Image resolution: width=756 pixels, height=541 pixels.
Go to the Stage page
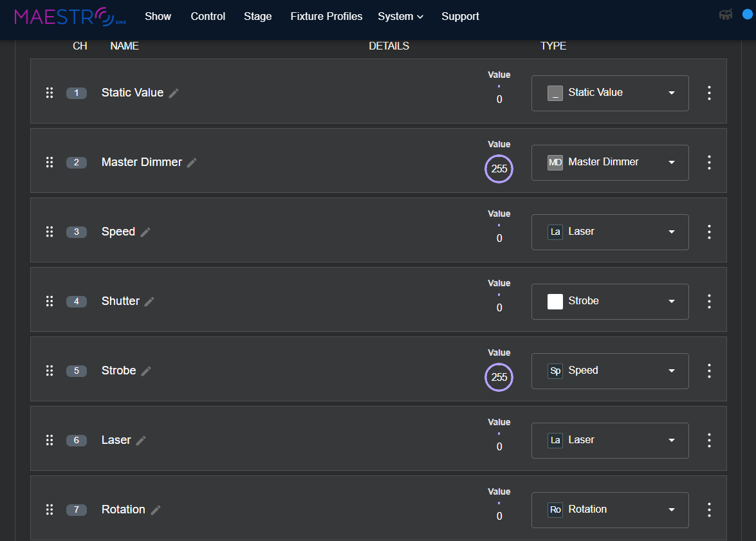pyautogui.click(x=257, y=16)
